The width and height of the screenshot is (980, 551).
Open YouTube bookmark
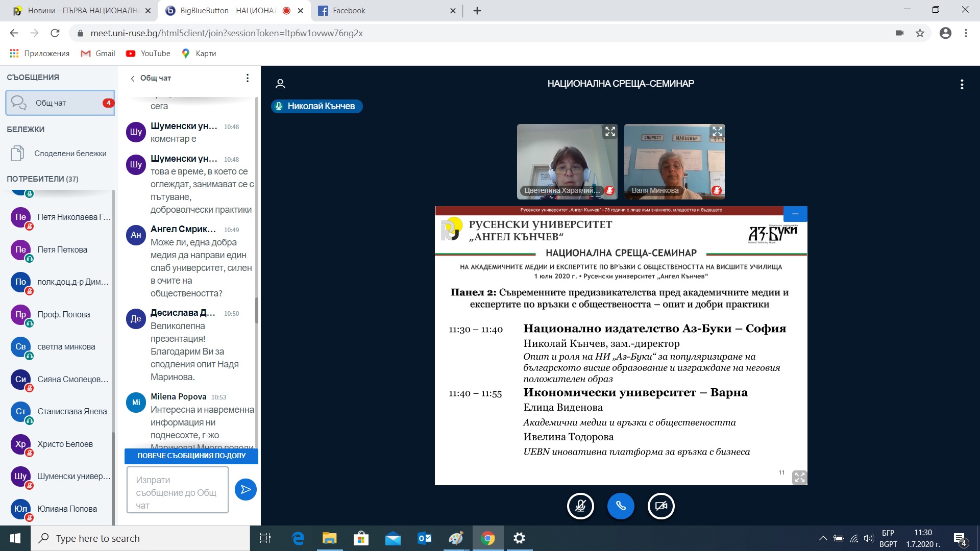[x=148, y=54]
